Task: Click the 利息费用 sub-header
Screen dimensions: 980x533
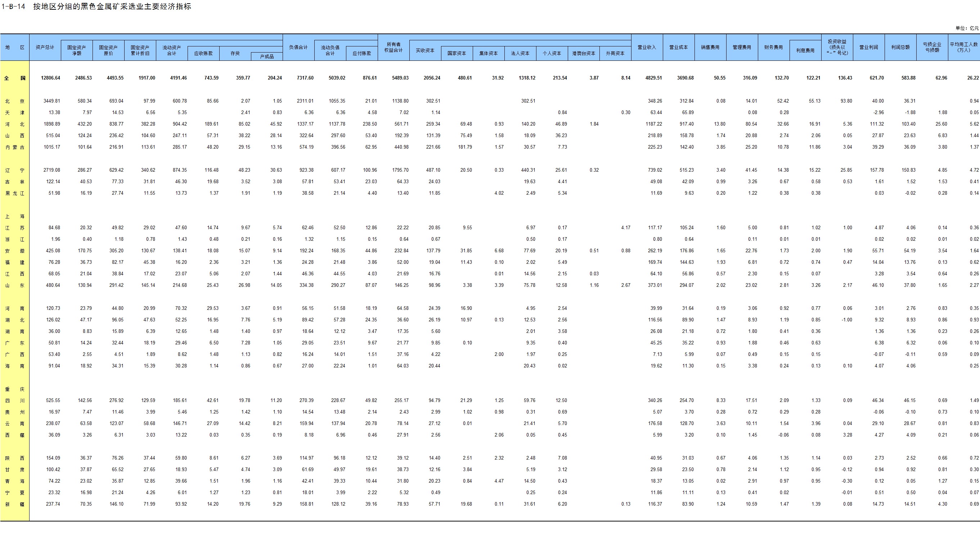Action: tap(805, 50)
